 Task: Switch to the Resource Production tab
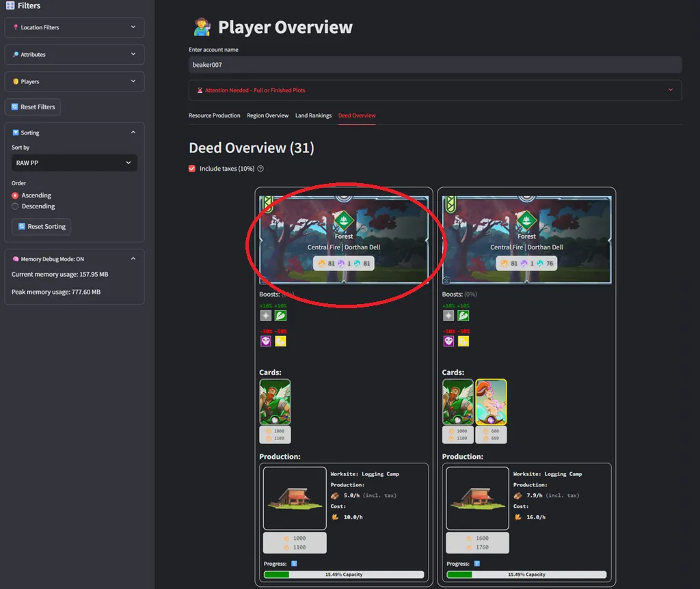point(214,115)
